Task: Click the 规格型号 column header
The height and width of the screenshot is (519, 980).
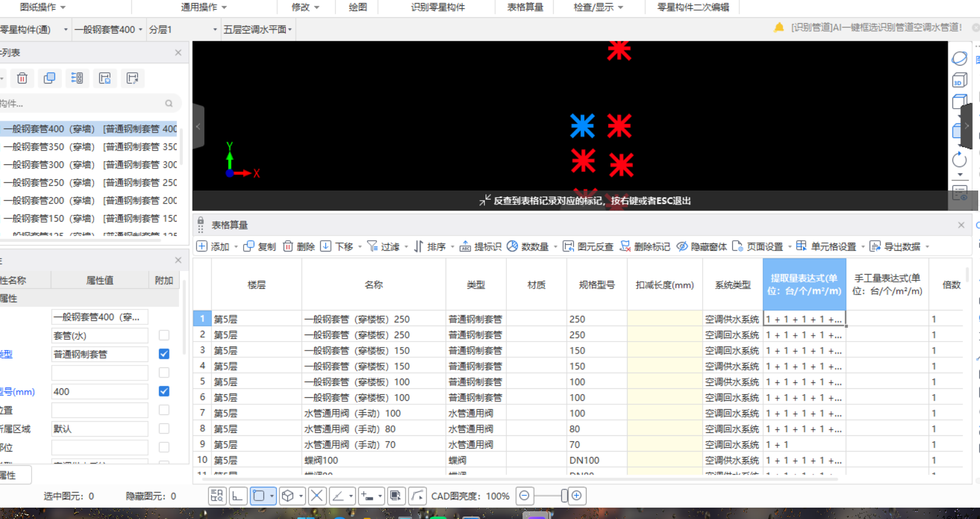Action: 597,284
